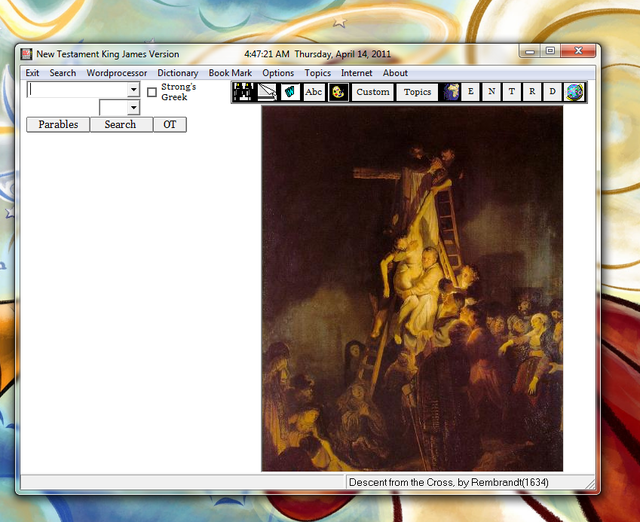Open the Dictionary menu

(x=178, y=73)
